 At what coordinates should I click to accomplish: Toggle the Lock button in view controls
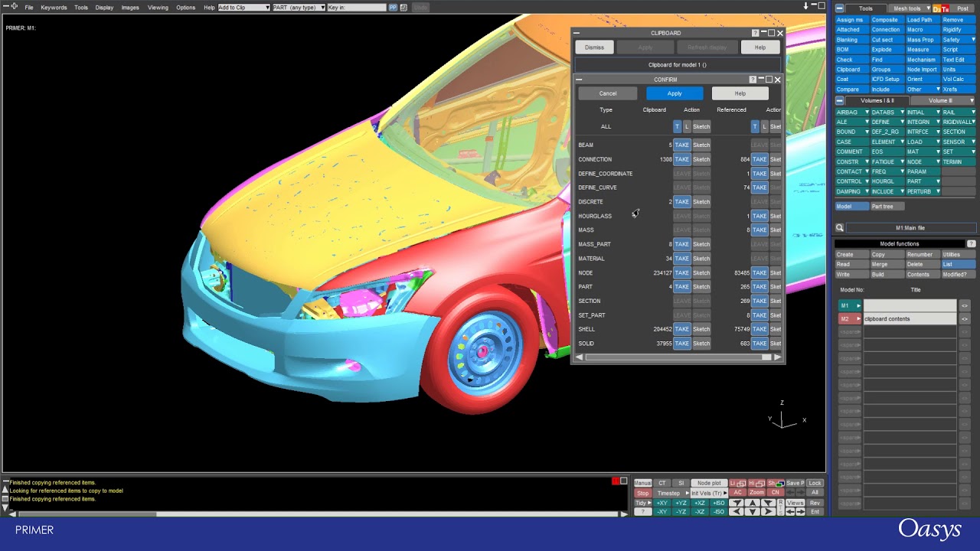click(x=815, y=483)
